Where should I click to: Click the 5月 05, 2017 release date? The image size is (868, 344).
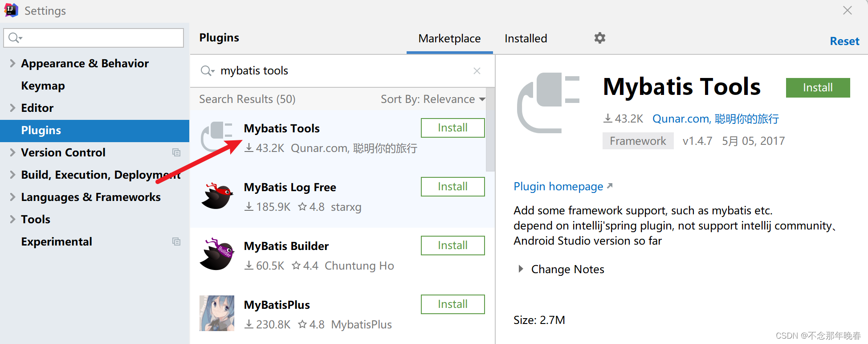point(753,141)
